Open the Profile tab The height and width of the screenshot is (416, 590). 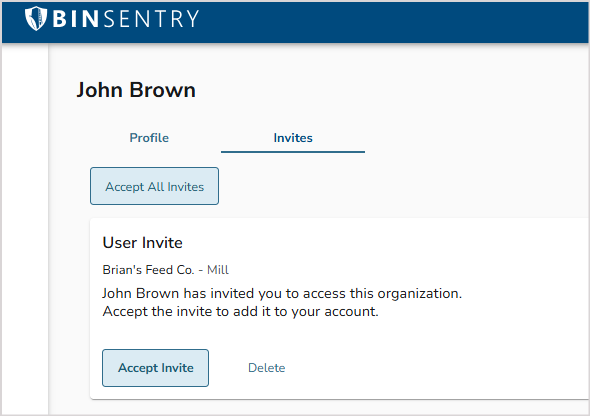pos(149,138)
